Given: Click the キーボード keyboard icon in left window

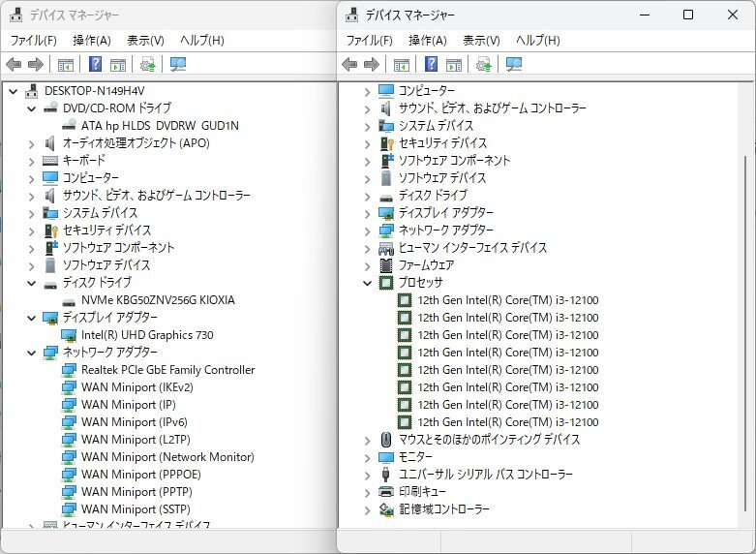Looking at the screenshot, I should (x=50, y=160).
